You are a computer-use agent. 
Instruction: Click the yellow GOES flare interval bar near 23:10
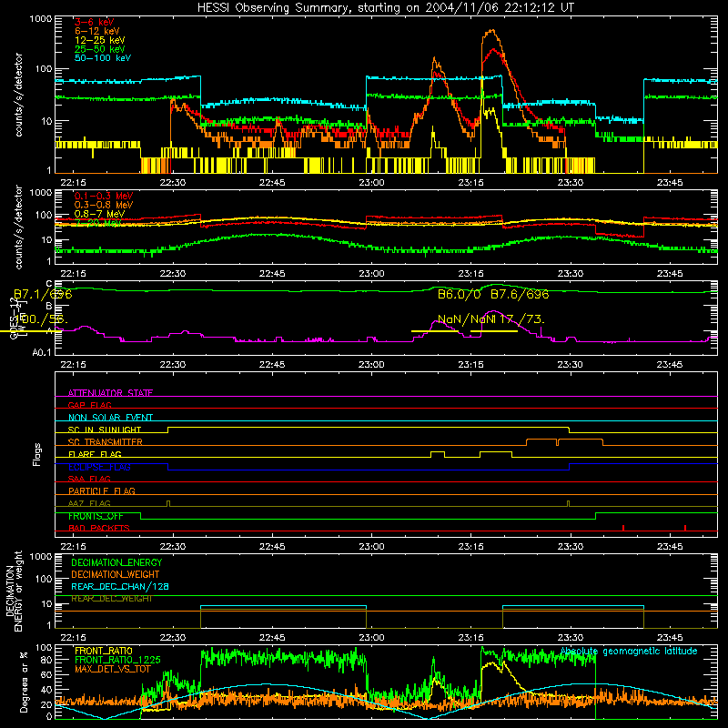pos(435,331)
